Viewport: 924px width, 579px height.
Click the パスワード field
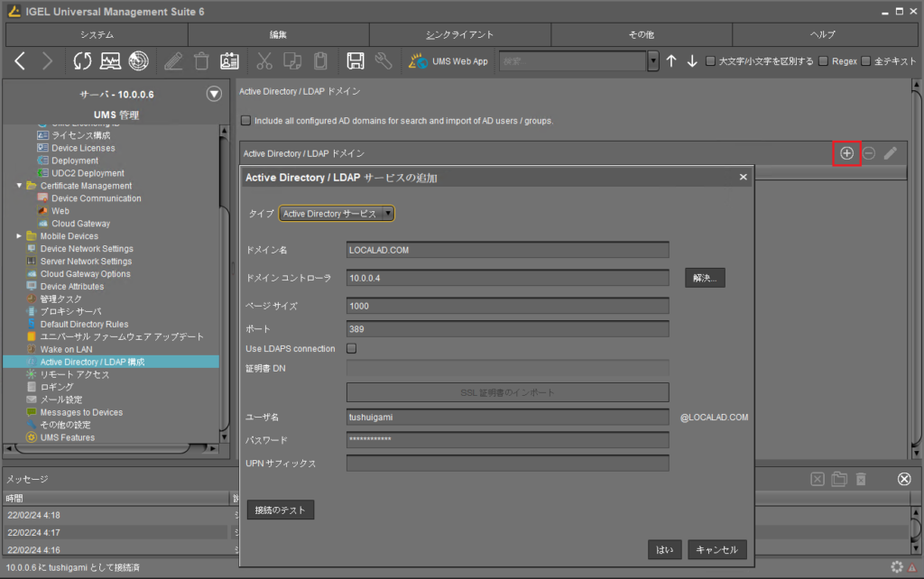pos(507,440)
